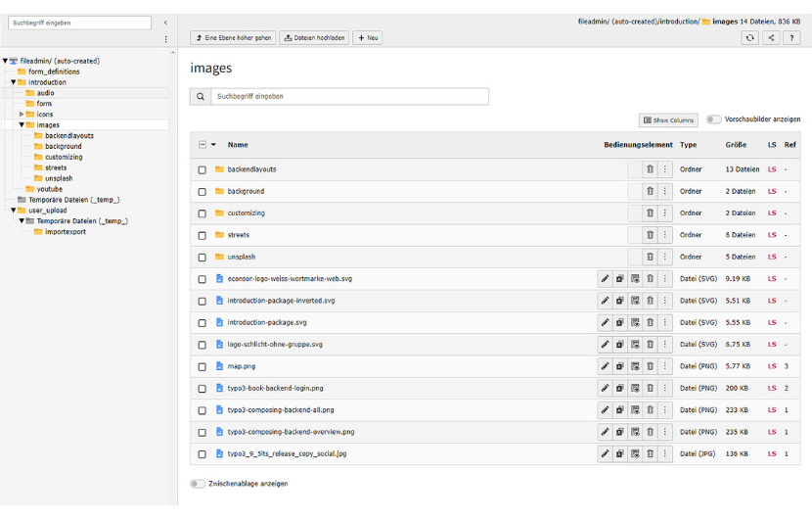Open the tree panel kebab options menu

pyautogui.click(x=165, y=39)
